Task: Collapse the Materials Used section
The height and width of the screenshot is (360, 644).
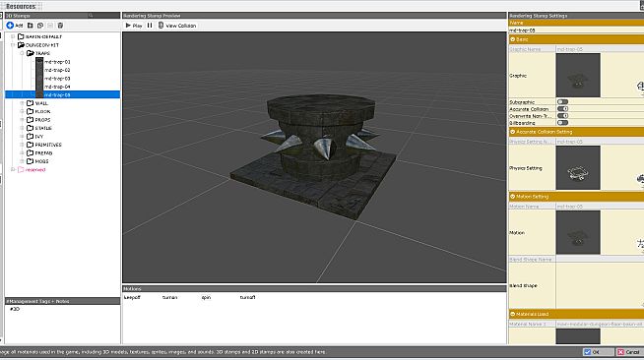Action: [x=576, y=314]
